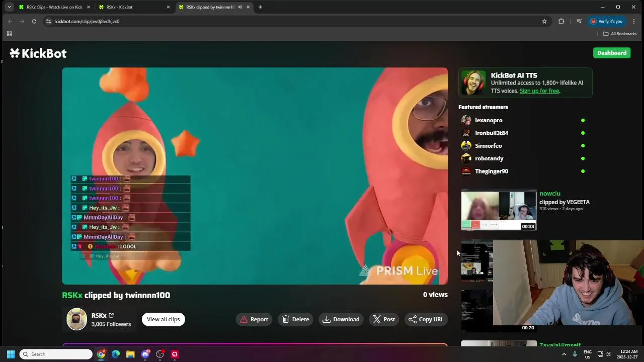Click lexanopro's avatar icon
The width and height of the screenshot is (644, 362).
466,120
